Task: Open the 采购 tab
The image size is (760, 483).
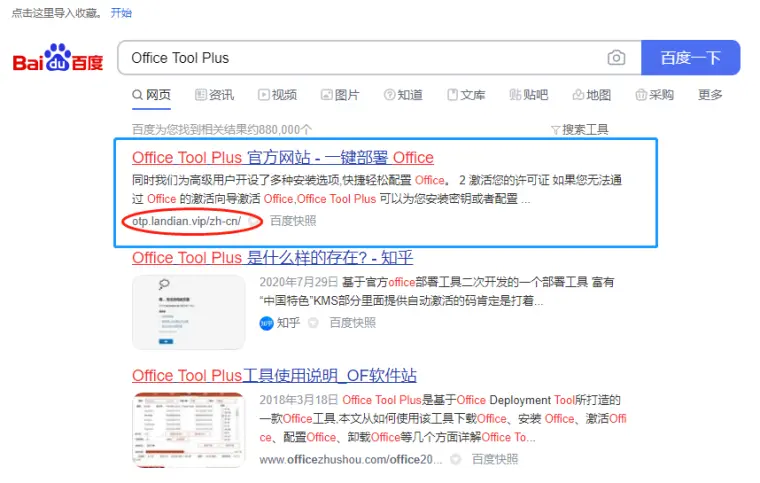Action: coord(655,94)
